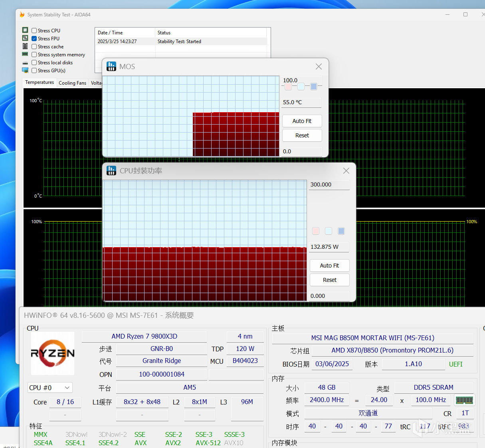The height and width of the screenshot is (448, 485).
Task: Pick the pink swatch in CPU封装功率 window
Action: click(316, 231)
